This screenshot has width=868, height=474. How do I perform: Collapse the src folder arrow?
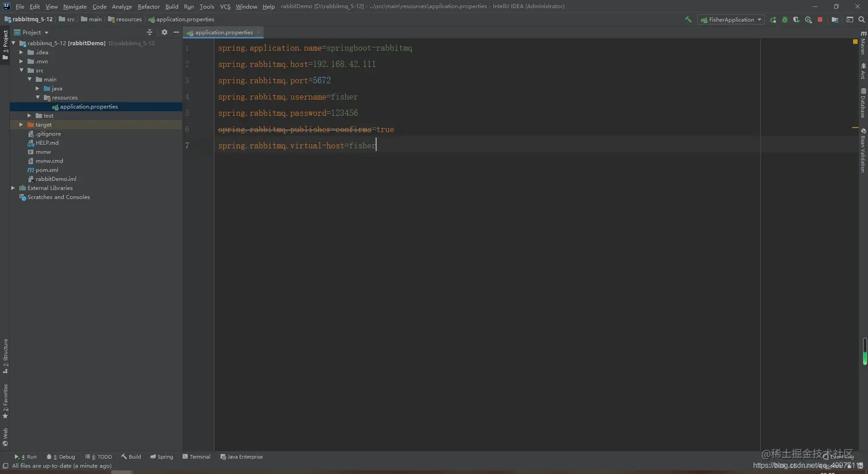(x=21, y=70)
